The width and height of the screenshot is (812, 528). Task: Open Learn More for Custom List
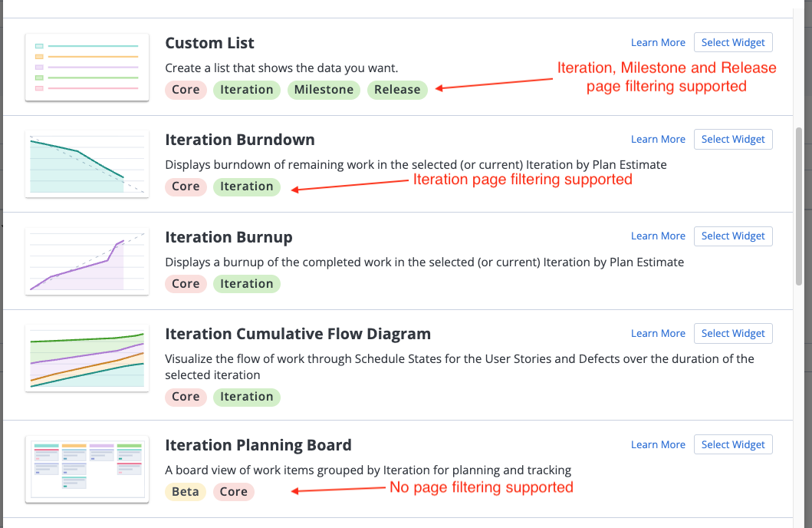point(658,42)
